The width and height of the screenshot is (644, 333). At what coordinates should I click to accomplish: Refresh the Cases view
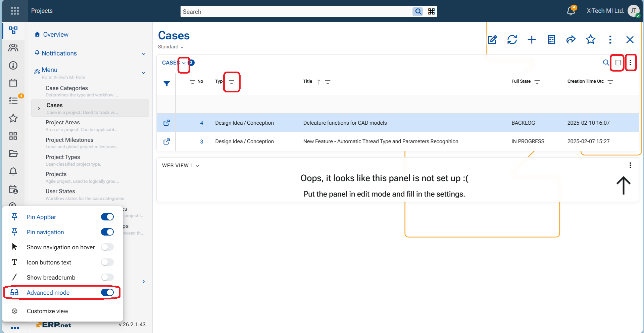pos(512,40)
